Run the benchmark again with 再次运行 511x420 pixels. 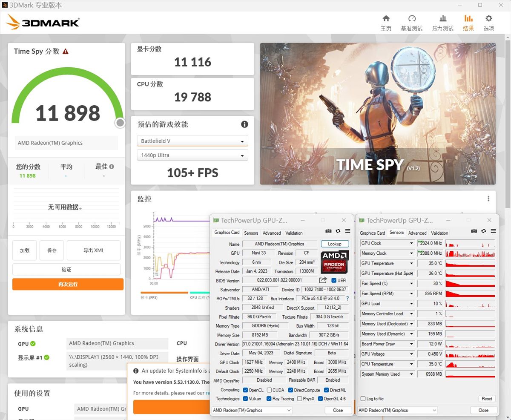point(67,284)
